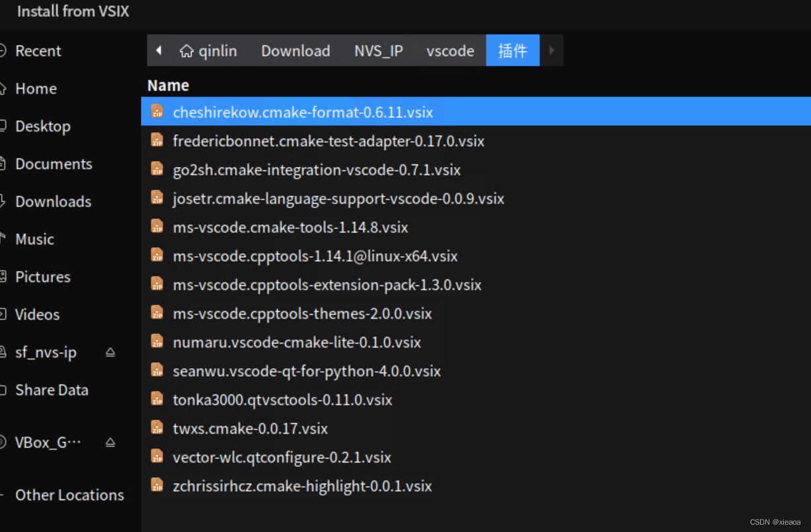Click zip icon of zchrissirhcz.cmake-highlight file

pos(157,485)
